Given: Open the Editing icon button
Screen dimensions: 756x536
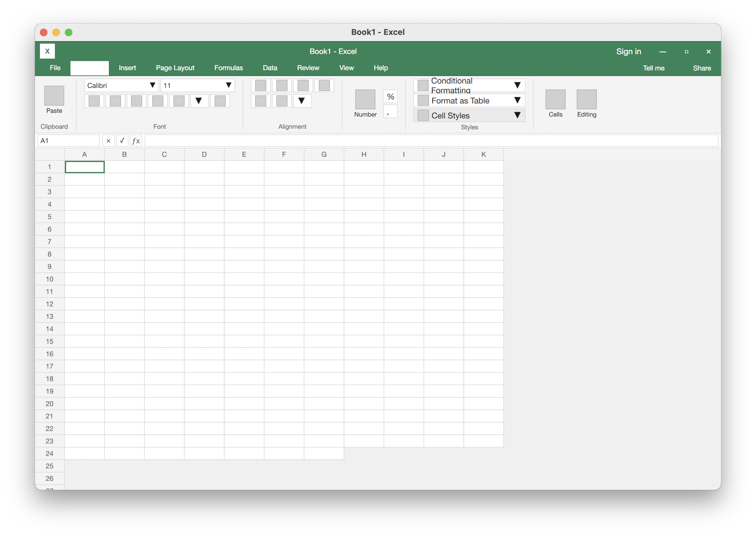Looking at the screenshot, I should [x=587, y=99].
